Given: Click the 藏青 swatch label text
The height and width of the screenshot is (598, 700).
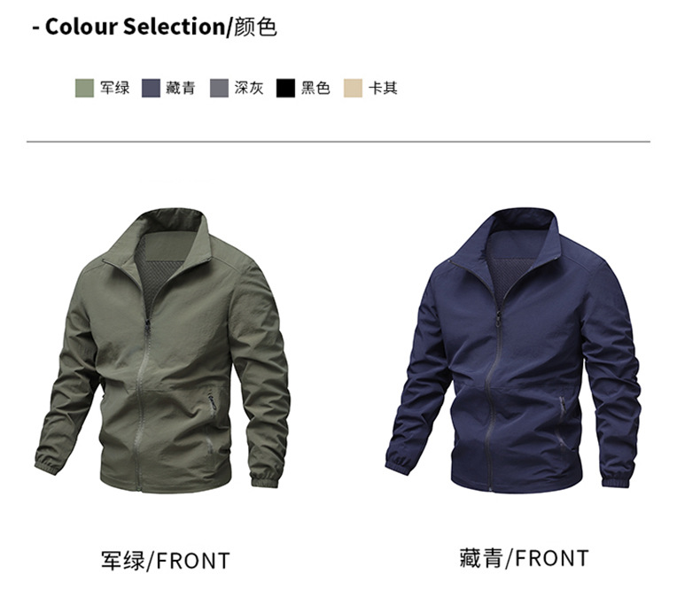Looking at the screenshot, I should coord(181,88).
